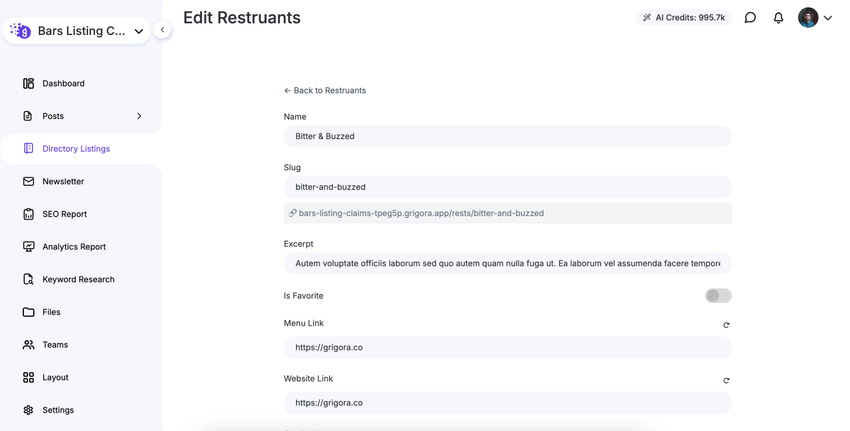Refresh the Website Link field
The width and height of the screenshot is (850, 431).
pyautogui.click(x=726, y=380)
